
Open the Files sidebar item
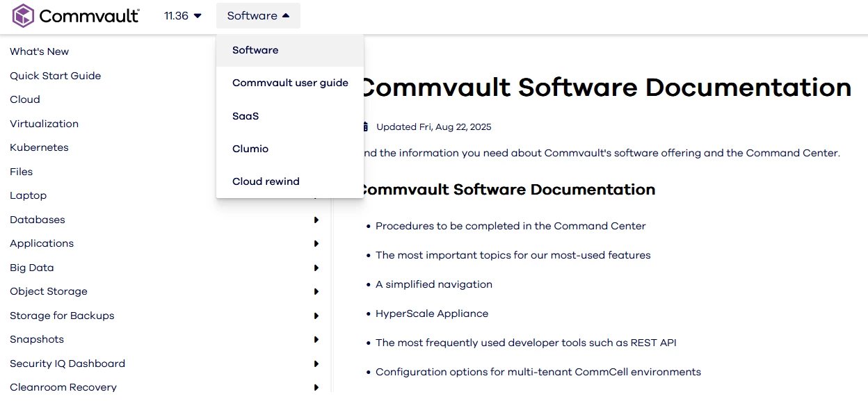tap(22, 172)
